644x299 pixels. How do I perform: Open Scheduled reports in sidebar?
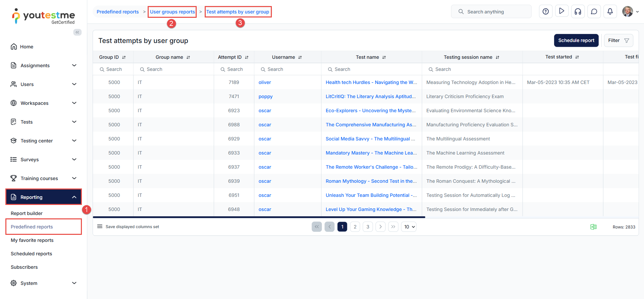pyautogui.click(x=32, y=254)
